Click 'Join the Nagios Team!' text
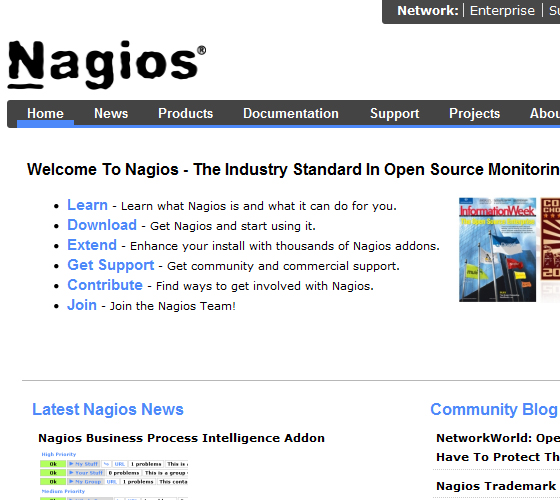The width and height of the screenshot is (560, 500). pyautogui.click(x=172, y=306)
